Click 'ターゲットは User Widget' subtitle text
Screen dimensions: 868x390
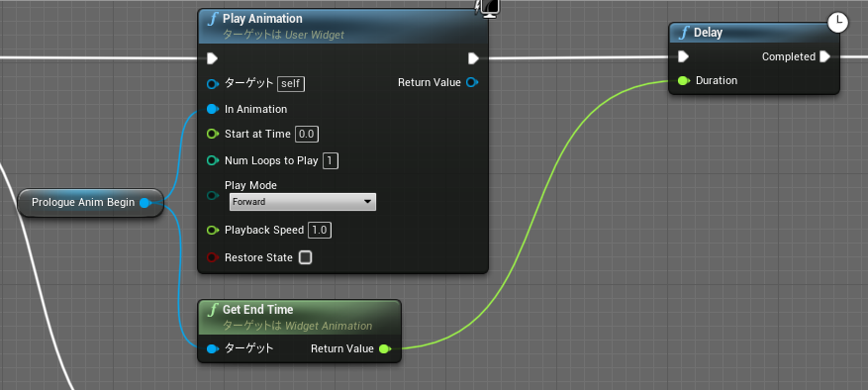(283, 35)
